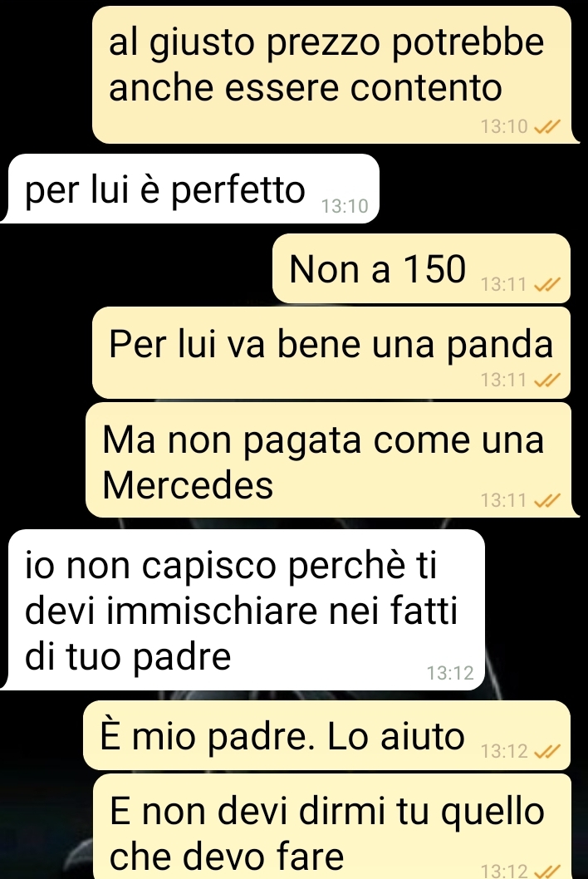Select the 'per lui è perfetto' message

pos(190,189)
